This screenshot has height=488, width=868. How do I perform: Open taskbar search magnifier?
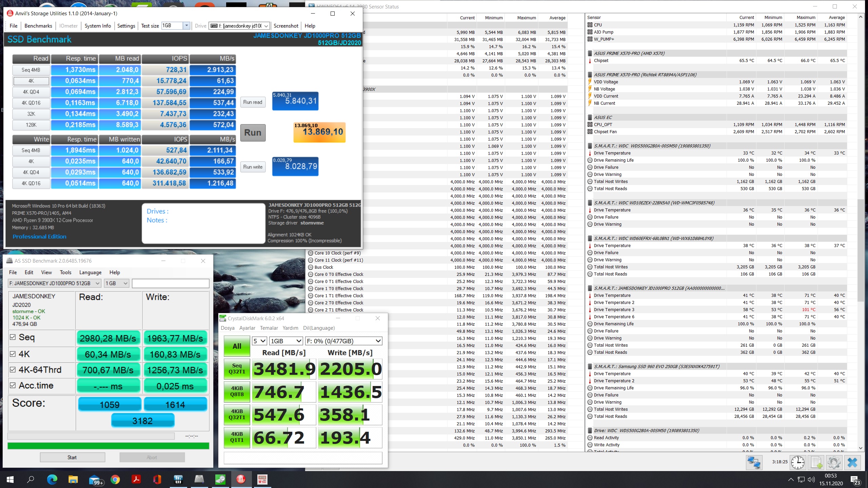[31, 480]
